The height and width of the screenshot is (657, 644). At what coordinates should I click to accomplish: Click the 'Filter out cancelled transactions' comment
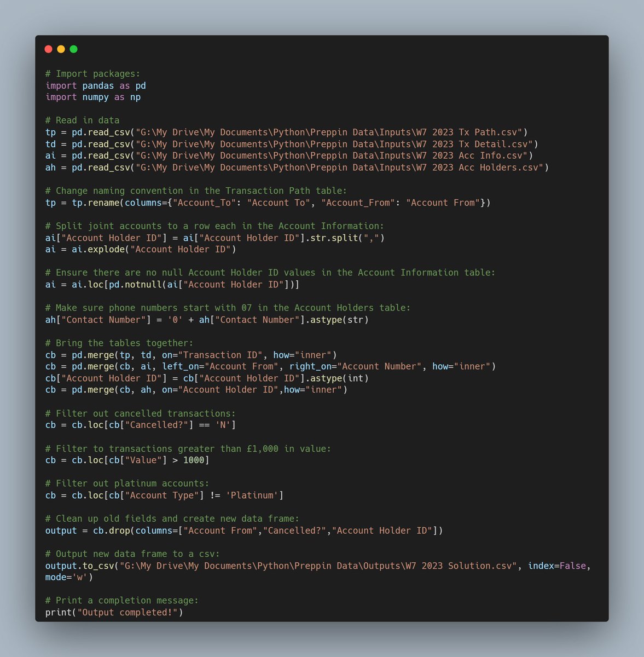point(141,413)
